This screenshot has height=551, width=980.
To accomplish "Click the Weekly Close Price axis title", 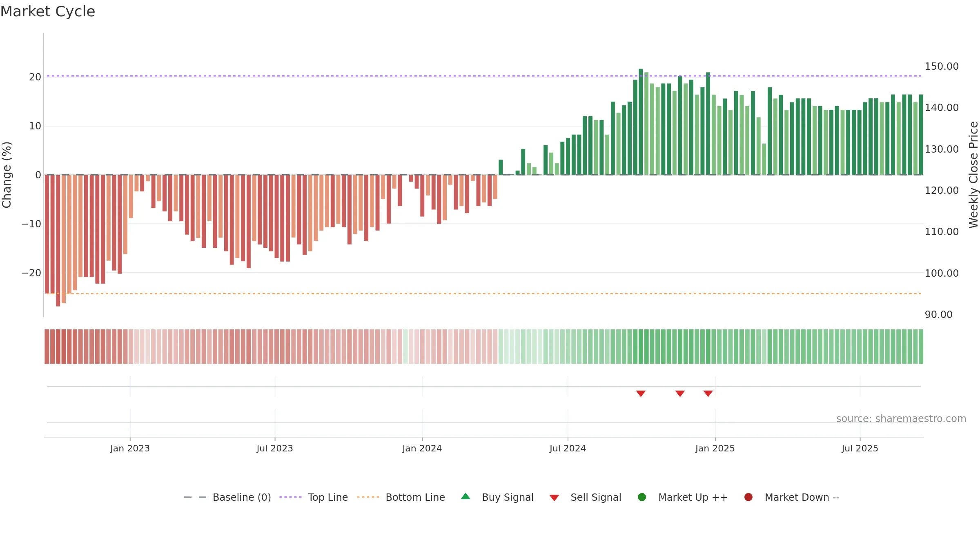I will [973, 175].
